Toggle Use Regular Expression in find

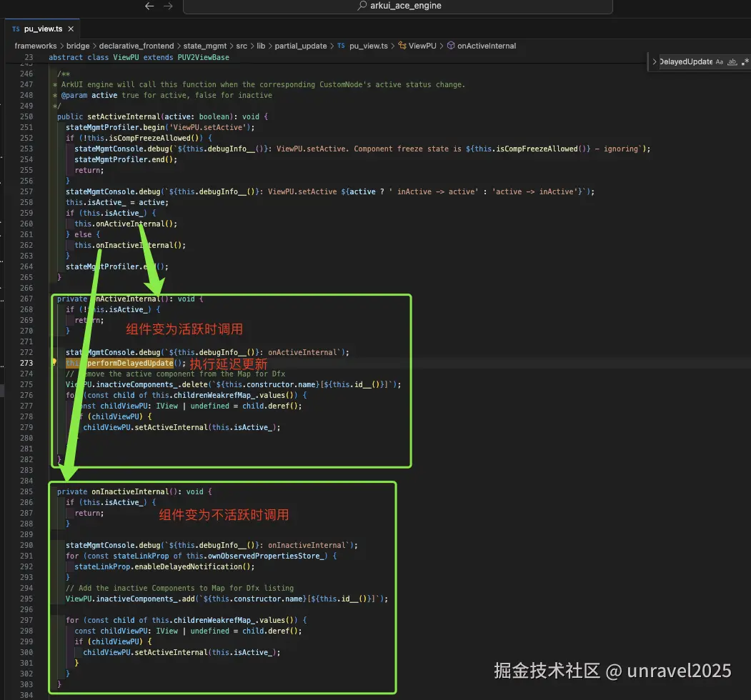pos(745,61)
